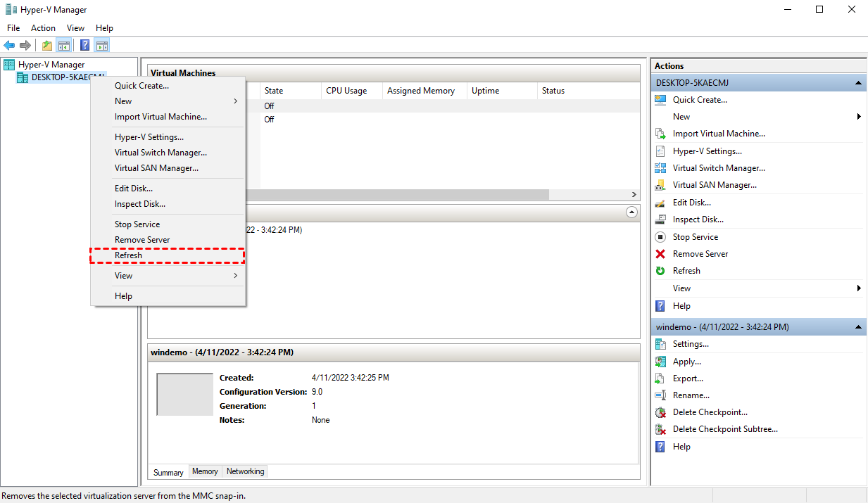The image size is (868, 503).
Task: Select Hyper-V Manager root tree node
Action: (x=51, y=65)
